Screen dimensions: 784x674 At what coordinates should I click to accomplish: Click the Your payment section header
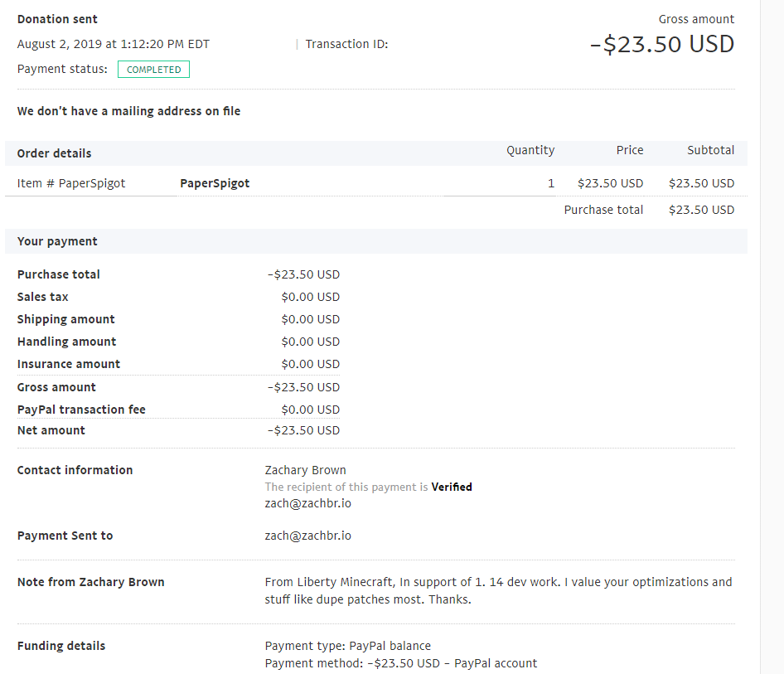(x=57, y=241)
